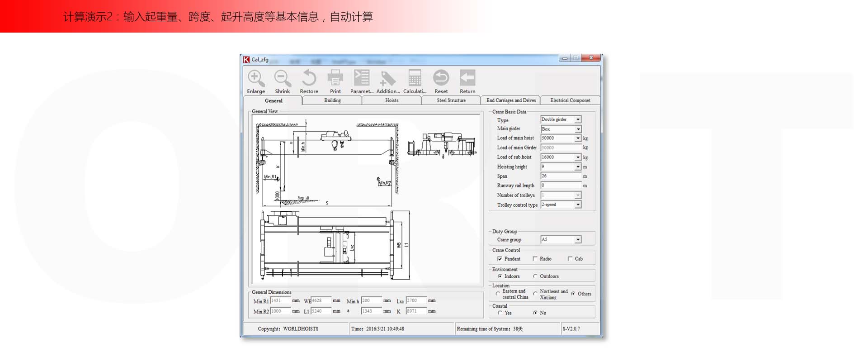Click the Shrink zoom-out icon
The height and width of the screenshot is (362, 868).
(x=283, y=79)
